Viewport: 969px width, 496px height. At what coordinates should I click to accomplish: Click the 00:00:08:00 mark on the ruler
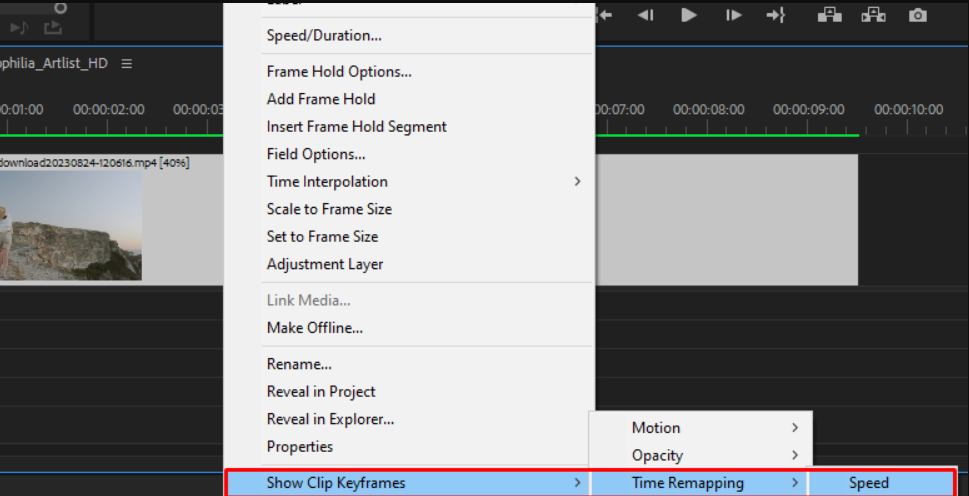[x=708, y=110]
